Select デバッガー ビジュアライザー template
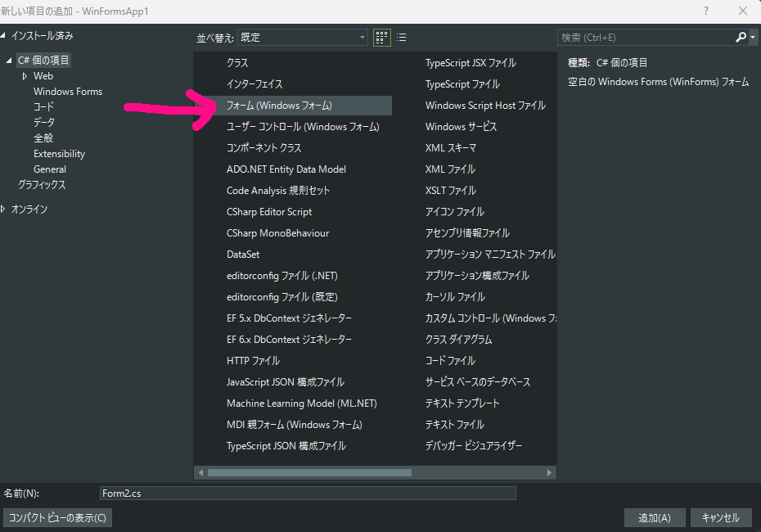Screen dimensions: 761x532 [x=474, y=446]
